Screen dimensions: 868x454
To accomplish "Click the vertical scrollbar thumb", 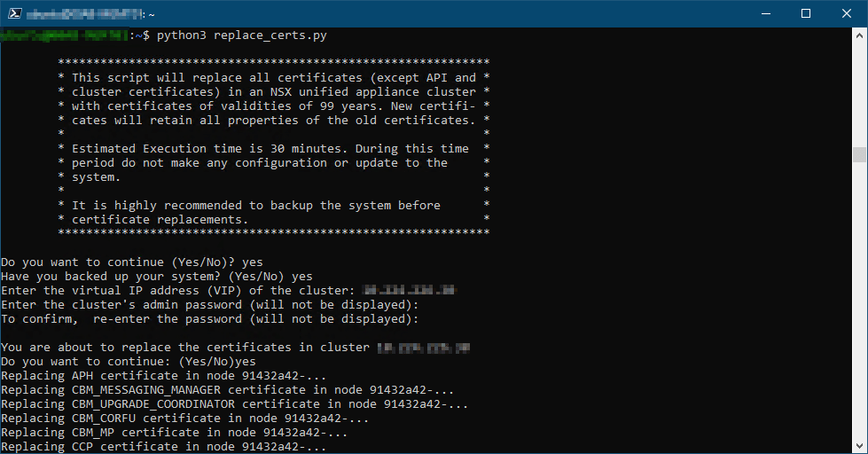I will click(858, 155).
